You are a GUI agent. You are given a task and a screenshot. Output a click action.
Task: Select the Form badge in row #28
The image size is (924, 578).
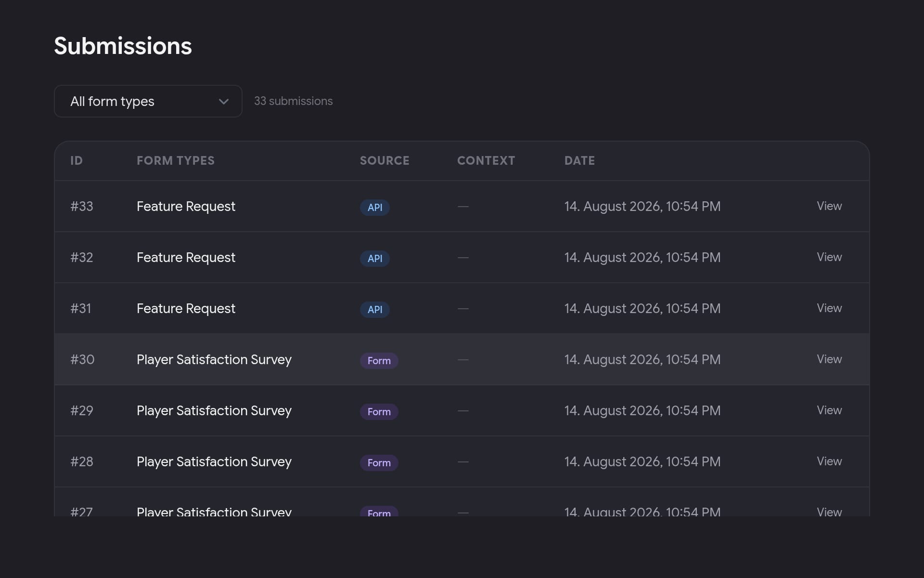[x=379, y=463]
